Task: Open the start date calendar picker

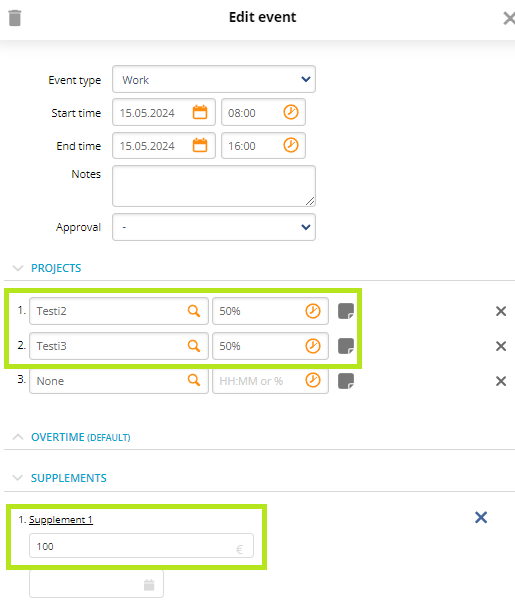Action: [x=200, y=112]
